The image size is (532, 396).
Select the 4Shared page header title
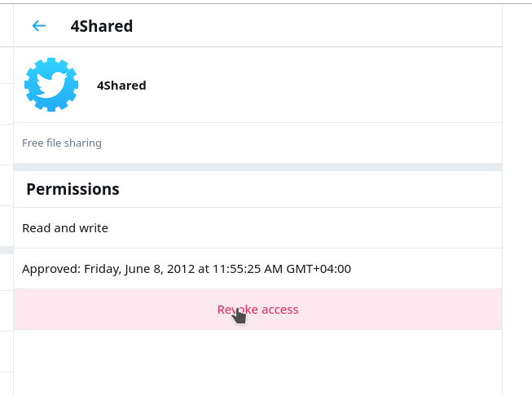(x=102, y=26)
